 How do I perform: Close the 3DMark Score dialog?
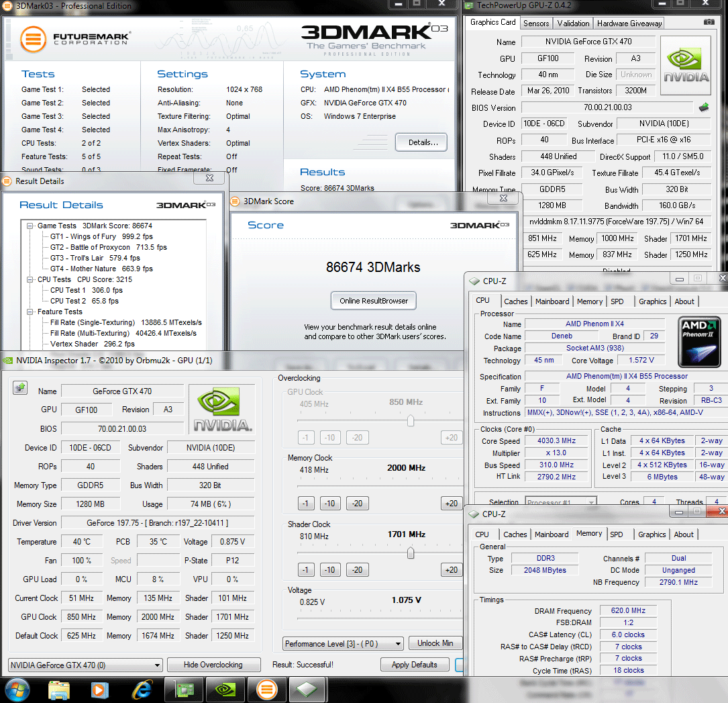tap(503, 198)
